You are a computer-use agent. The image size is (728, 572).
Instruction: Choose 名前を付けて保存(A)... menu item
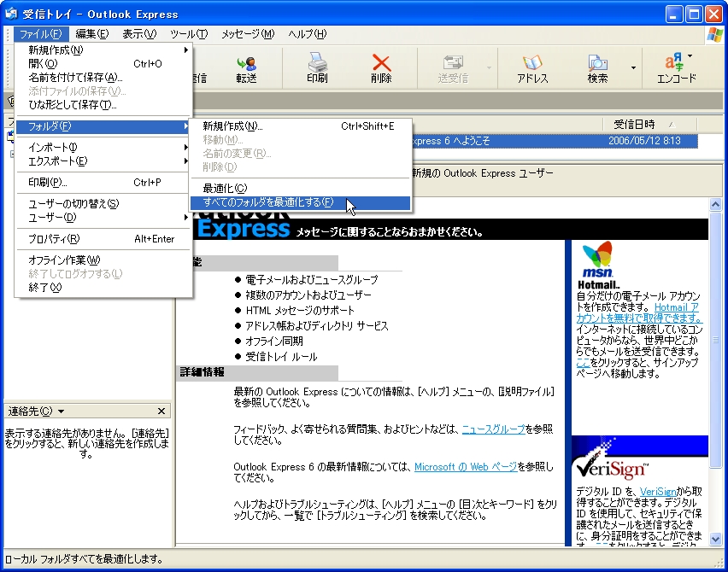click(103, 78)
